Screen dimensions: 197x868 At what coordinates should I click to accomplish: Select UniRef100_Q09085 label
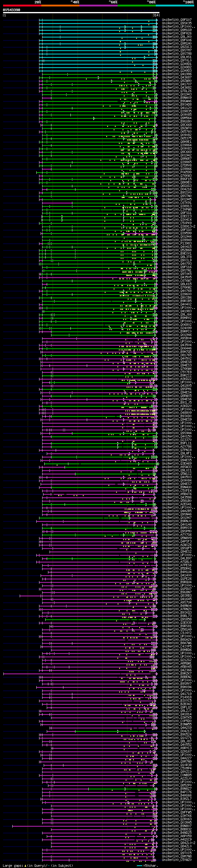(177, 115)
